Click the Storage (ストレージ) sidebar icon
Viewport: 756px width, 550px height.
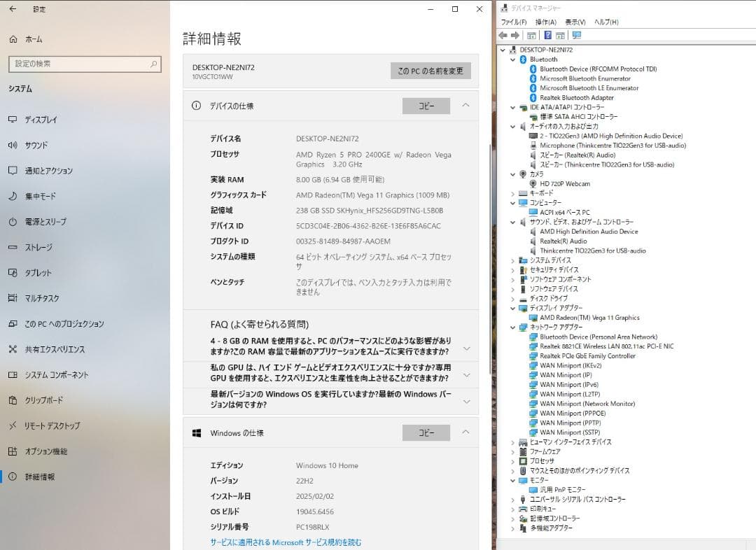pos(13,247)
